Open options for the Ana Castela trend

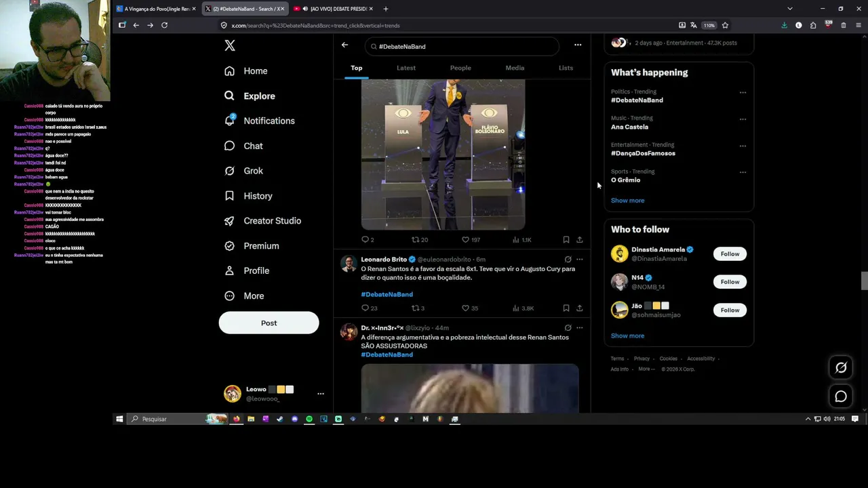pyautogui.click(x=743, y=119)
